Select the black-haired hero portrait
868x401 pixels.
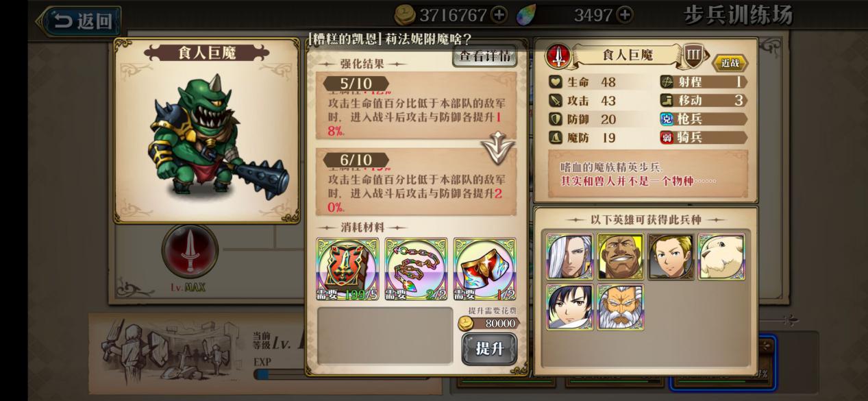point(569,307)
